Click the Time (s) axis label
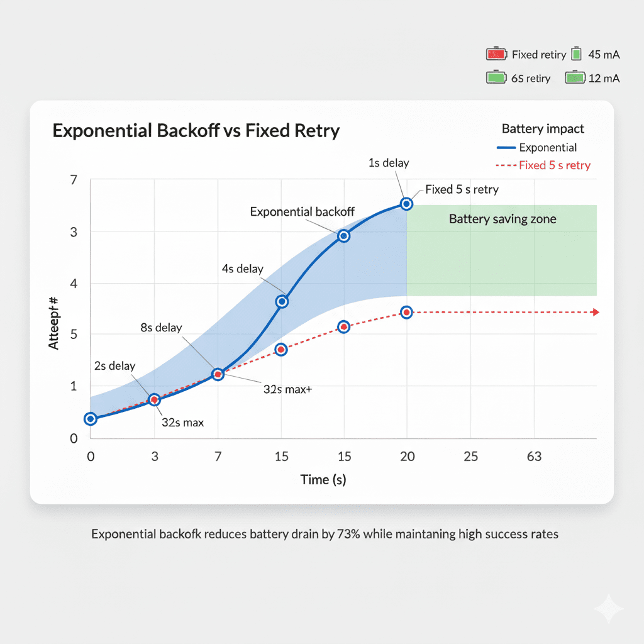The height and width of the screenshot is (644, 644). pos(323,480)
